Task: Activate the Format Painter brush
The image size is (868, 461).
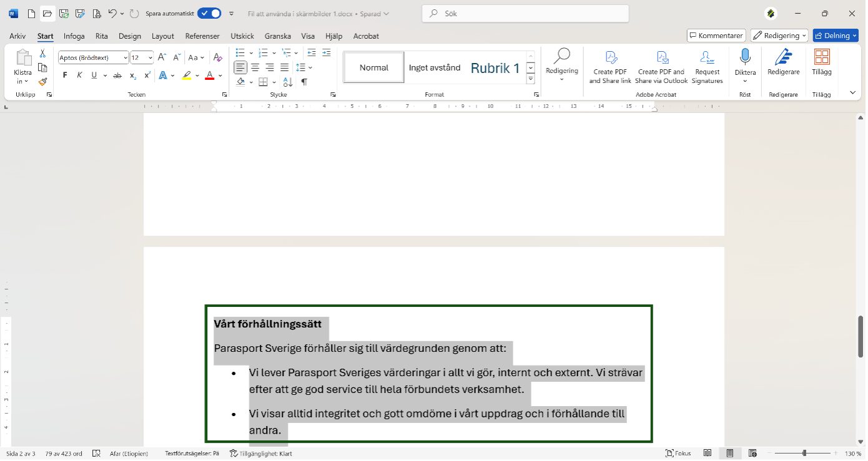Action: [x=42, y=82]
